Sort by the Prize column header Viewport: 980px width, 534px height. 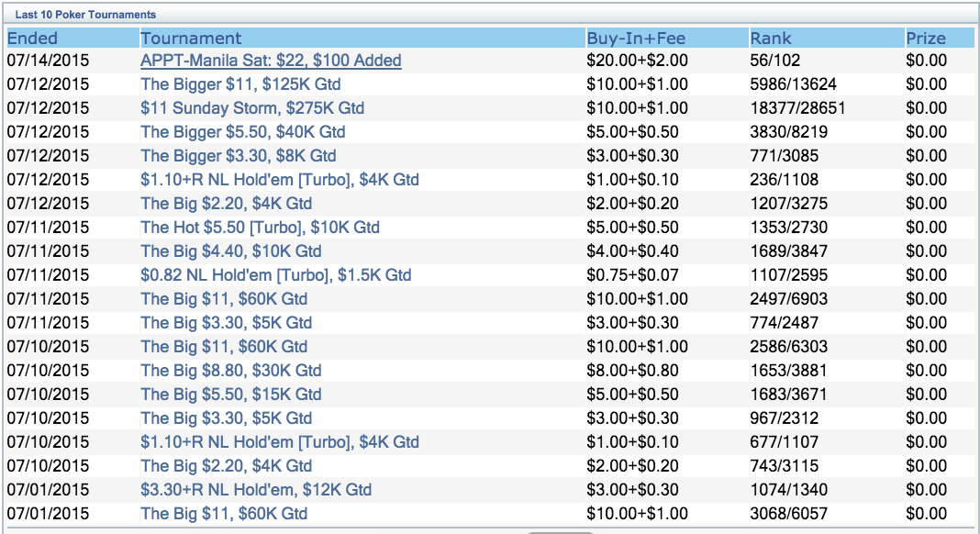click(926, 38)
